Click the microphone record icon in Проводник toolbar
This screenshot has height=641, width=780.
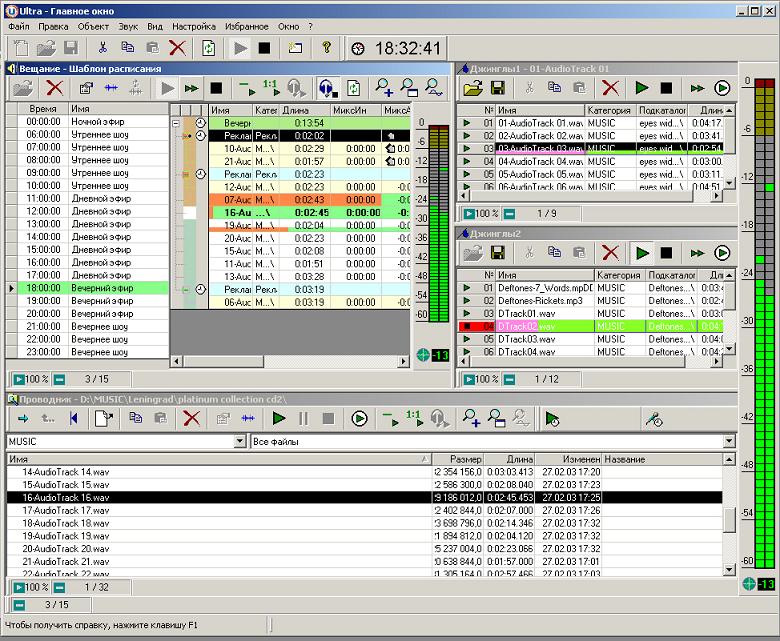click(654, 419)
